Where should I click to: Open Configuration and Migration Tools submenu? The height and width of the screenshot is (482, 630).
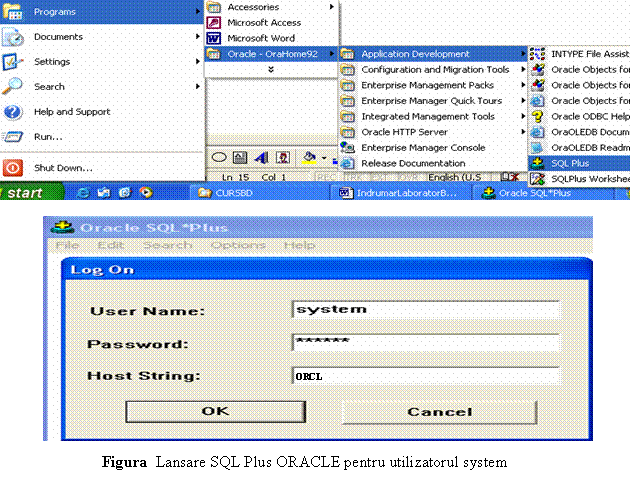(433, 69)
